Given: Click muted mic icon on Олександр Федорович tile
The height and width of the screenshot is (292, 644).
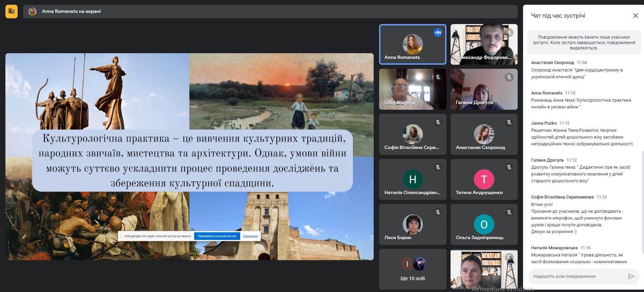Looking at the screenshot, I should click(509, 33).
